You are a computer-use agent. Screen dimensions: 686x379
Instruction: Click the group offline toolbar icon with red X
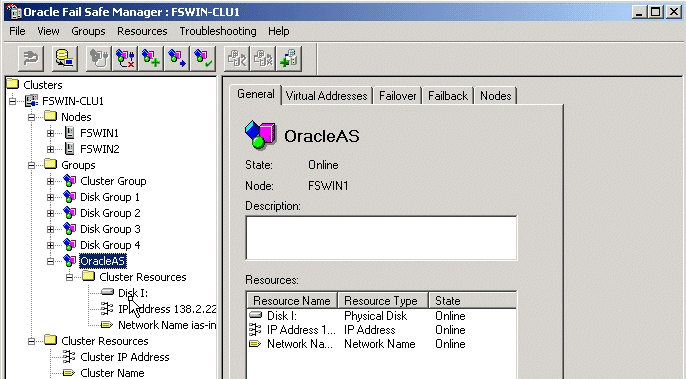click(x=126, y=58)
